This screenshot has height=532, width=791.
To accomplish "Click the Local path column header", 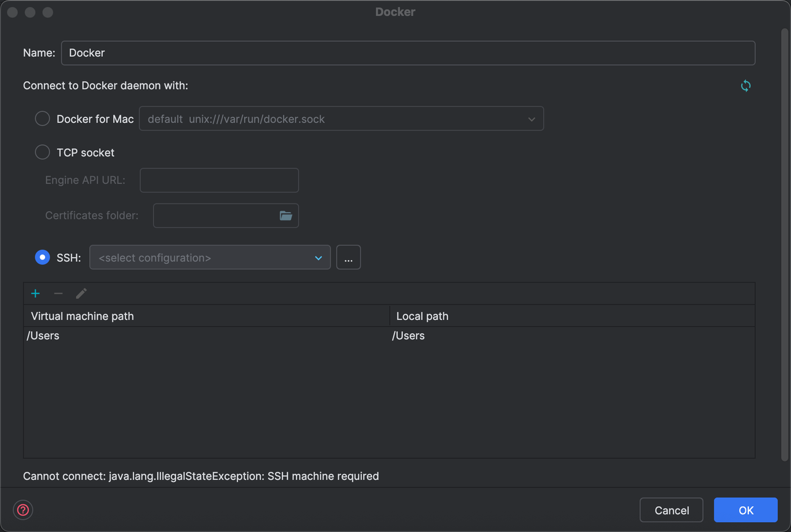I will 572,316.
